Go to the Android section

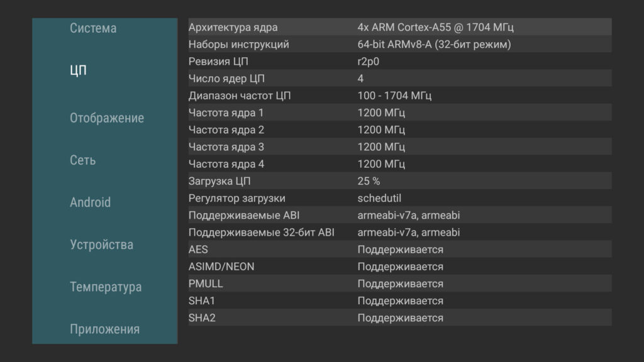click(90, 202)
